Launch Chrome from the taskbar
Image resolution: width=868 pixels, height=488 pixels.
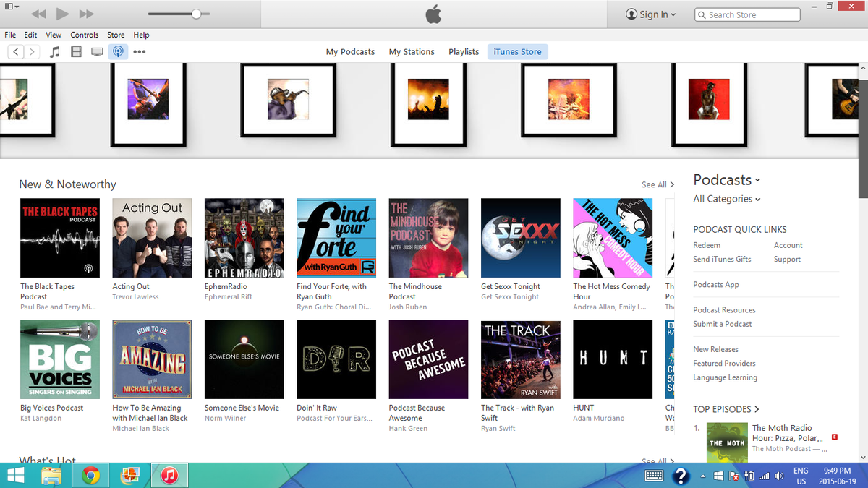pos(90,475)
